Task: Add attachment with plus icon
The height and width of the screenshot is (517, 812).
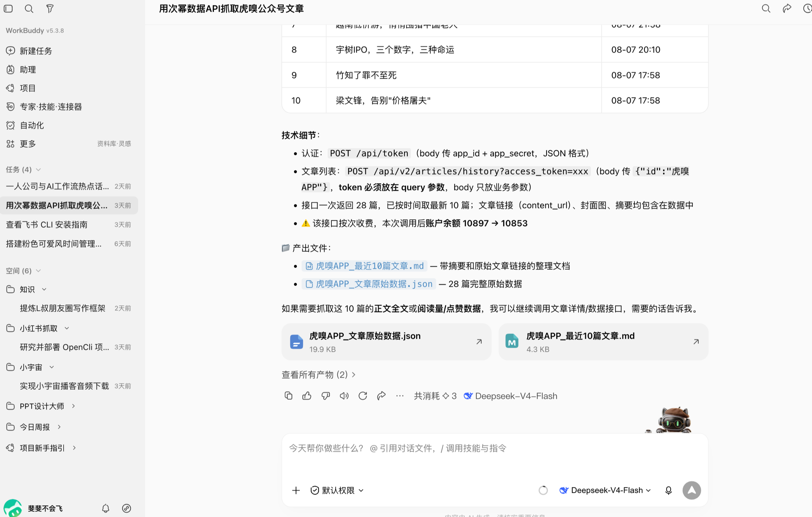Action: tap(296, 490)
